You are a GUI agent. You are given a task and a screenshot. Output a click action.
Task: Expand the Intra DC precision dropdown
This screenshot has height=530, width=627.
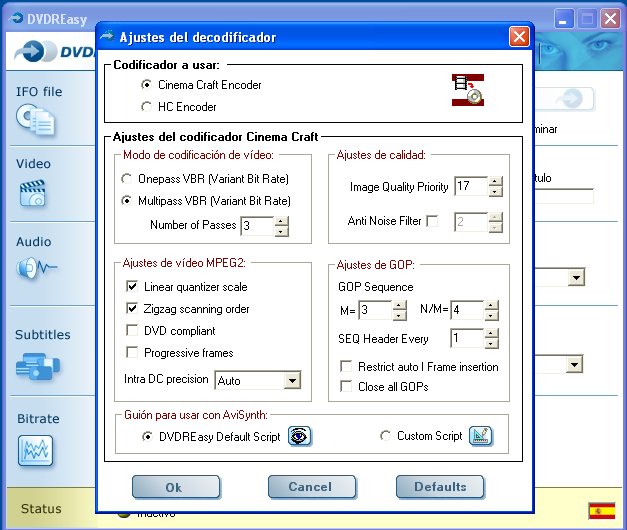tap(292, 380)
